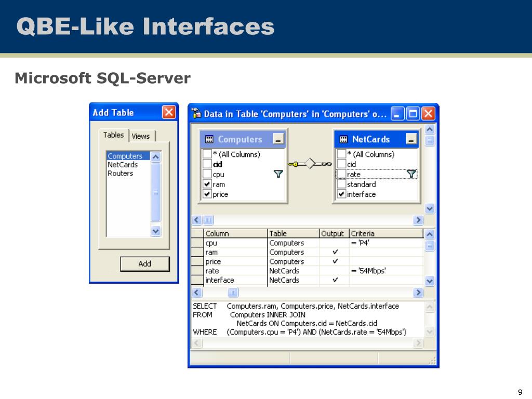Maximize the Data in Table window
Viewport: 532px width, 399px height.
pyautogui.click(x=413, y=113)
